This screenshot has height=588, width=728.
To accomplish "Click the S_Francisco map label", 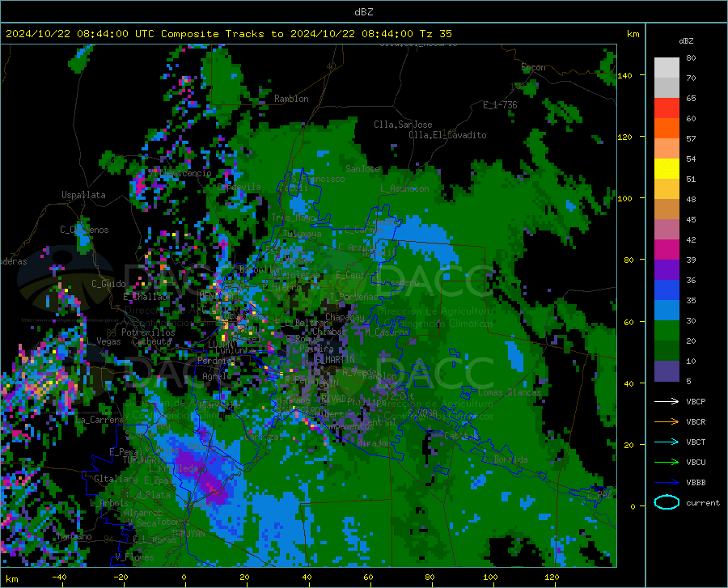I will pos(319,179).
